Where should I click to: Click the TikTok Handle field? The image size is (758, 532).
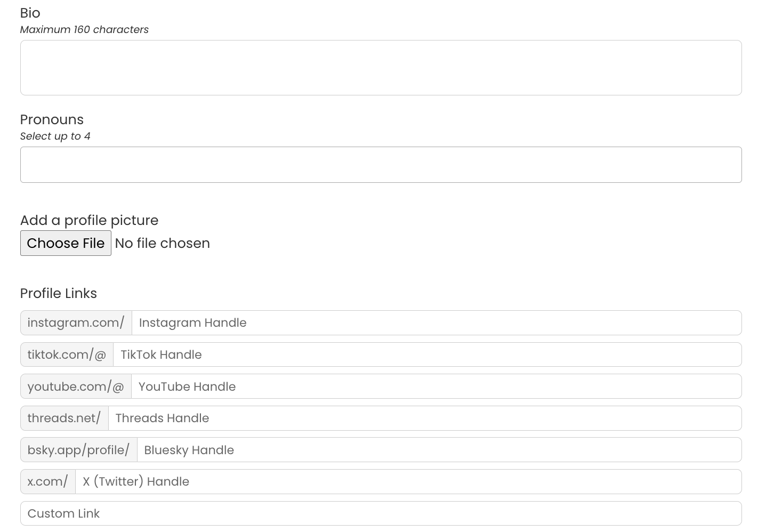[426, 355]
